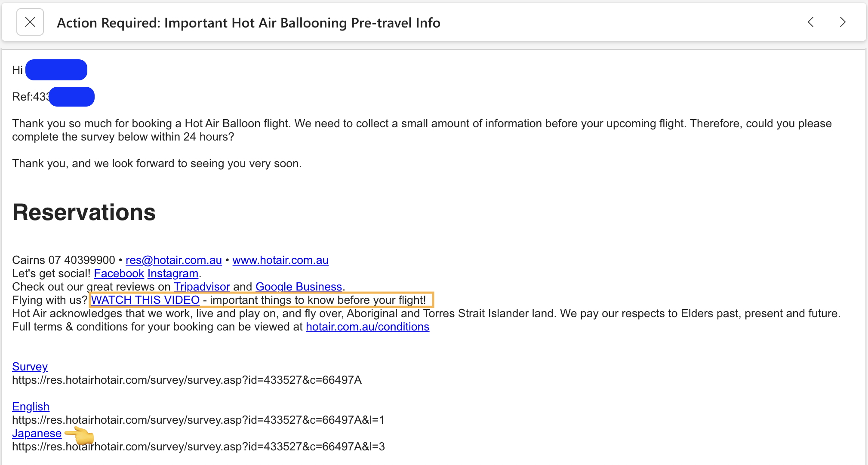The width and height of the screenshot is (868, 465).
Task: Select the English survey link
Action: 31,407
